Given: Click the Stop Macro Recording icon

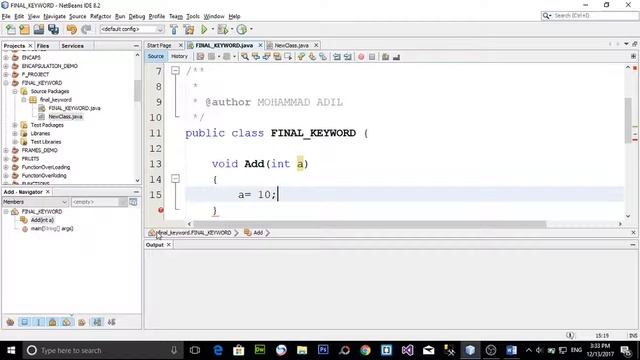Looking at the screenshot, I should pos(372,57).
